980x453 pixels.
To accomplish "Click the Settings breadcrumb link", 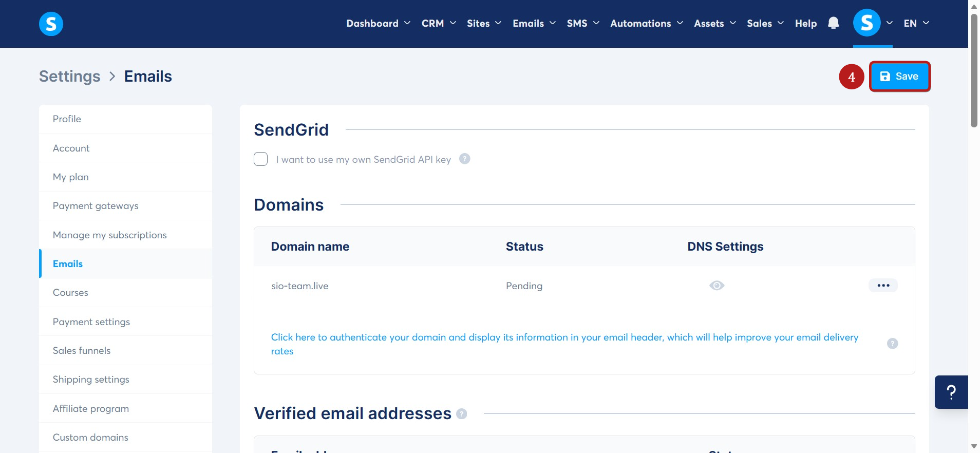I will pos(70,77).
